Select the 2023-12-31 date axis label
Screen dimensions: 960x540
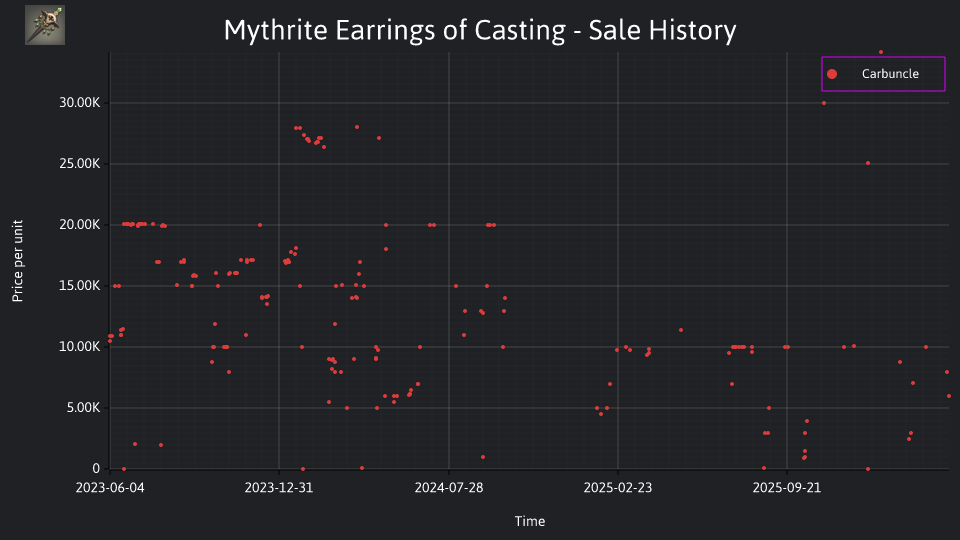pos(279,488)
